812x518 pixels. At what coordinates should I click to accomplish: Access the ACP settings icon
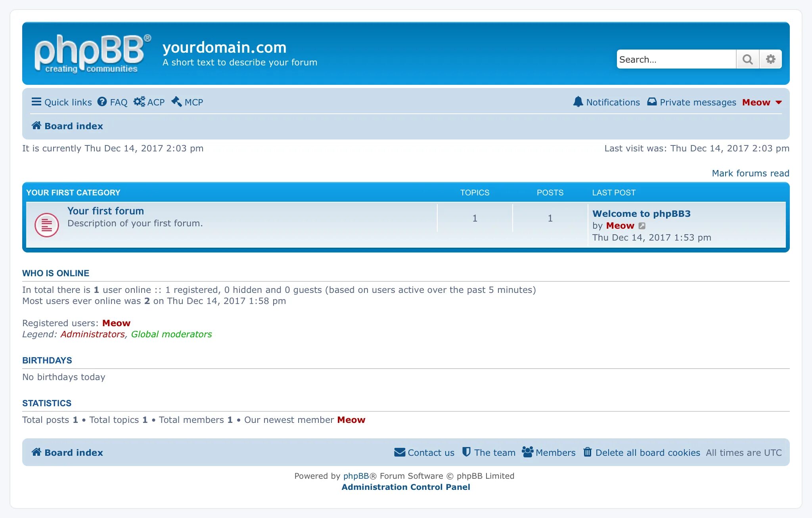[x=140, y=102]
